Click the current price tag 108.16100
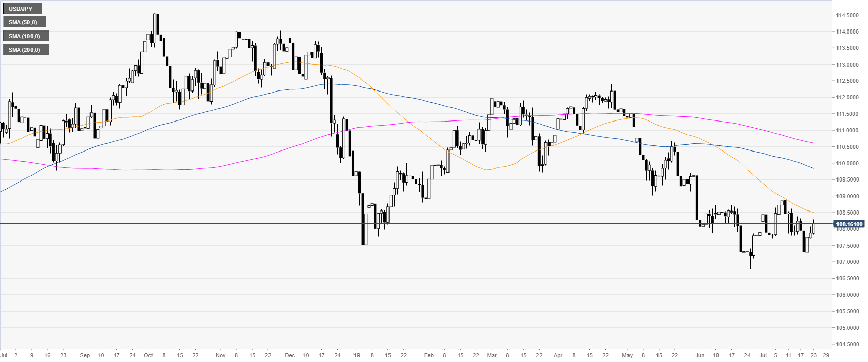The image size is (868, 362). 849,224
